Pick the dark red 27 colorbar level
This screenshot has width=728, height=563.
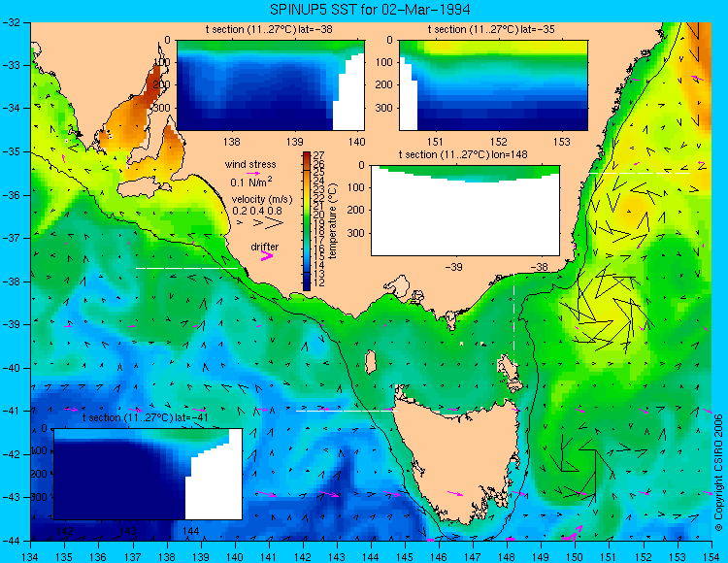[307, 155]
